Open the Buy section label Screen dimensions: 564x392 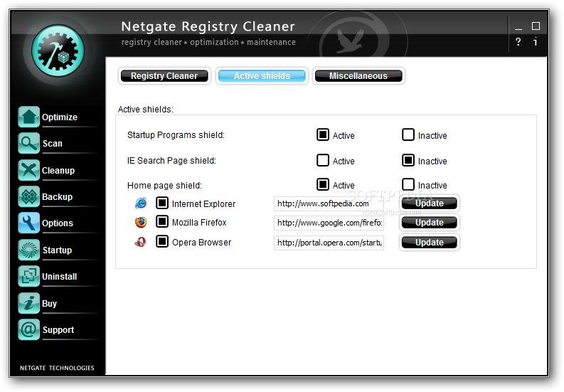pyautogui.click(x=50, y=304)
